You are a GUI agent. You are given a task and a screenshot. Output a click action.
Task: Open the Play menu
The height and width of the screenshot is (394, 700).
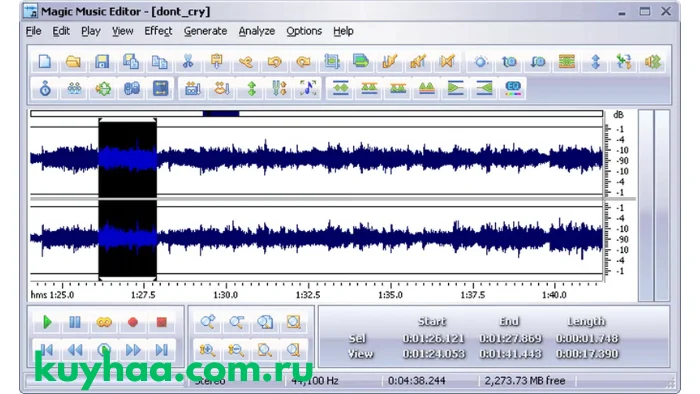[91, 31]
